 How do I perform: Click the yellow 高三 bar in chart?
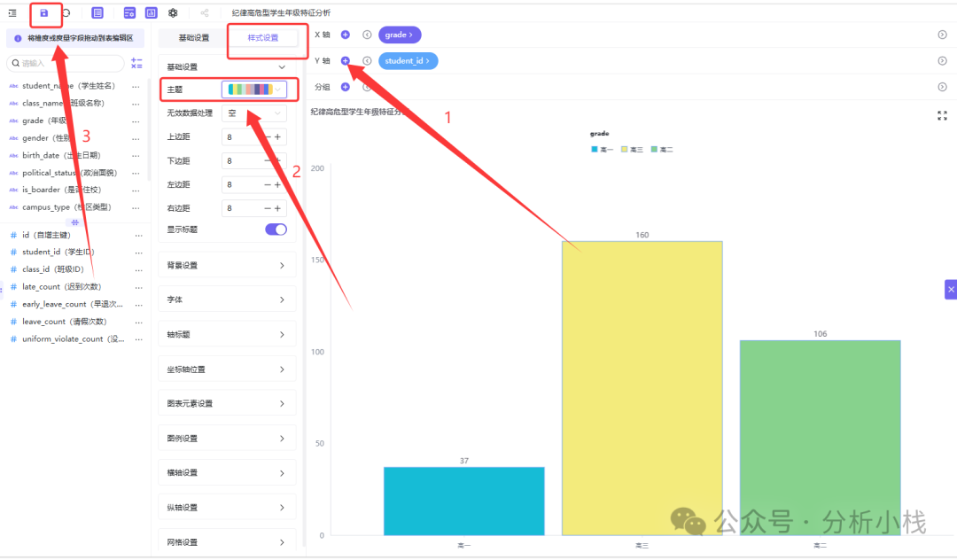[642, 388]
